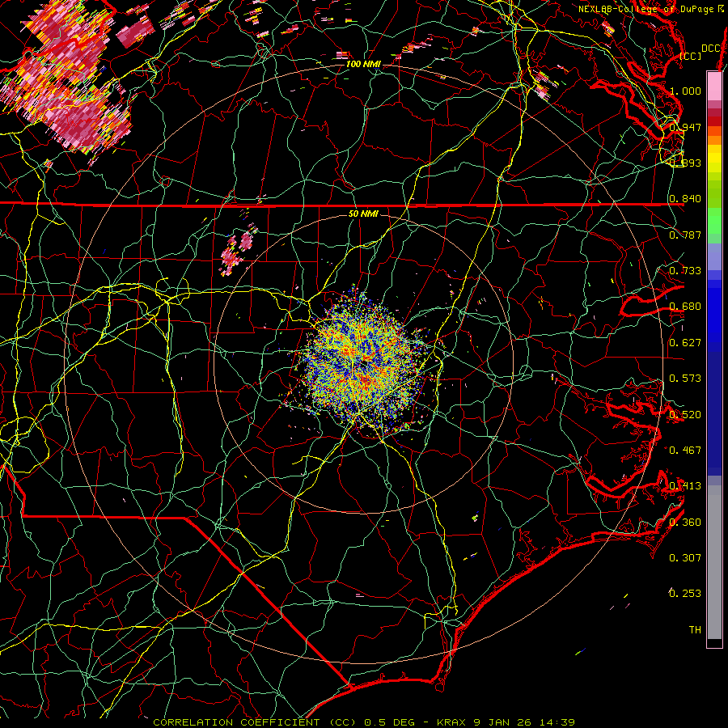The width and height of the screenshot is (728, 728).
Task: Pick the bright green color bar segment
Action: click(714, 221)
